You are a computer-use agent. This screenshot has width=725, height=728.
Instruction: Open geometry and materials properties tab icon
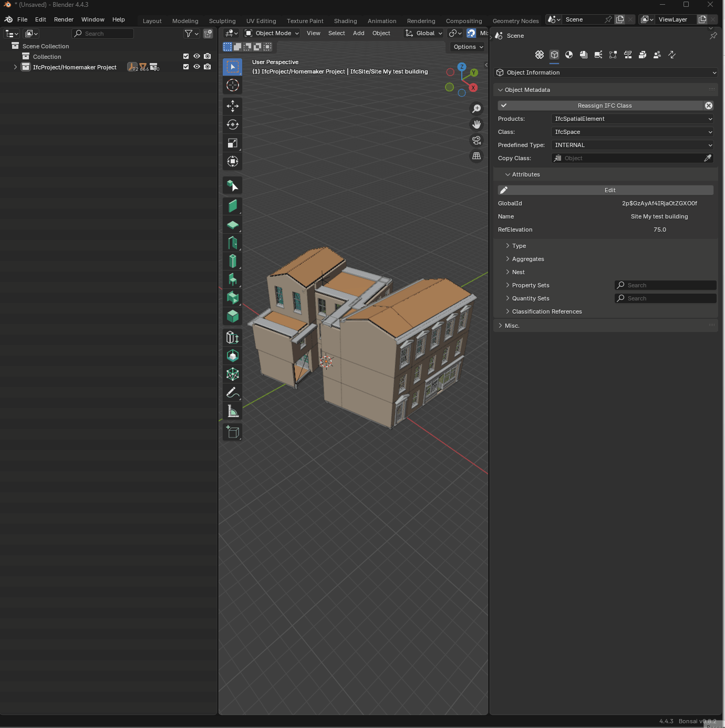tap(569, 55)
